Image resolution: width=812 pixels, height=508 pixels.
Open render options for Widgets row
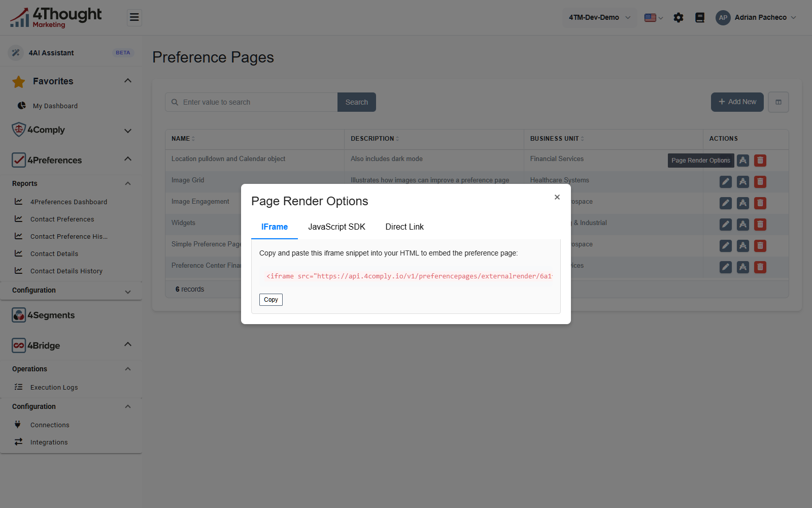tap(743, 225)
